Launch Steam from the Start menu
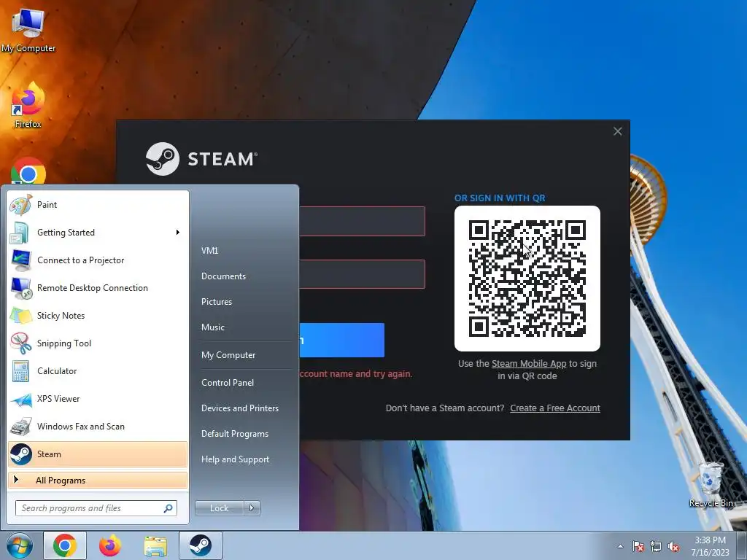Viewport: 747px width, 560px height. click(x=98, y=454)
